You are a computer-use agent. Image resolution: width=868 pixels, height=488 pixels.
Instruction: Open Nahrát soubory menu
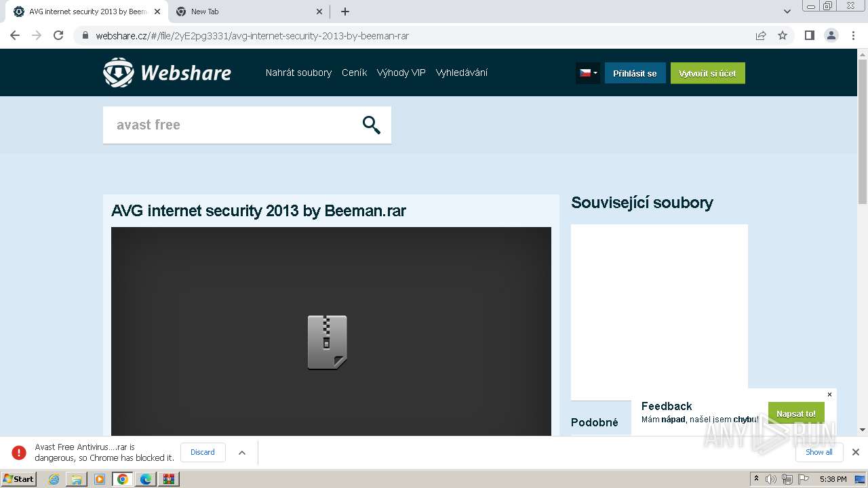pyautogui.click(x=298, y=73)
